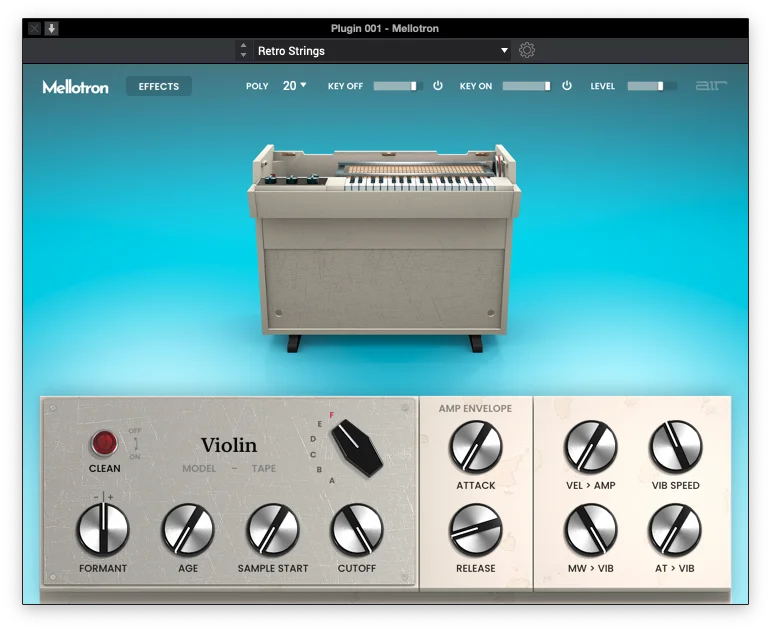Select next preset with down arrow

(243, 55)
